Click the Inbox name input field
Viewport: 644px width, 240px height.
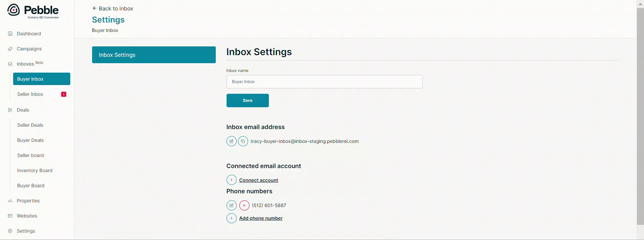tap(325, 82)
